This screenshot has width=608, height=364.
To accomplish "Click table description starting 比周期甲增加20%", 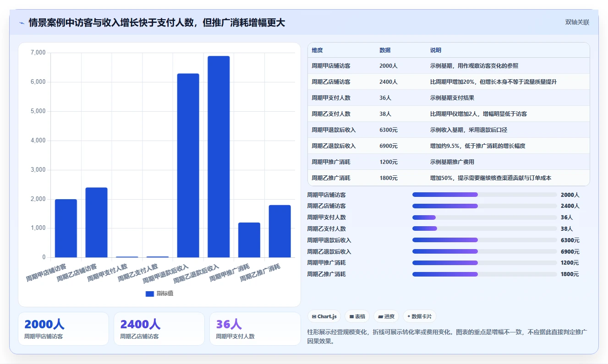I will (493, 82).
